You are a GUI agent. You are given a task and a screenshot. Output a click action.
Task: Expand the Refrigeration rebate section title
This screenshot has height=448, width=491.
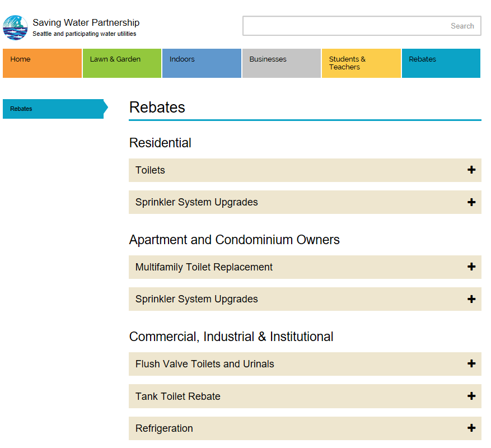coord(164,428)
